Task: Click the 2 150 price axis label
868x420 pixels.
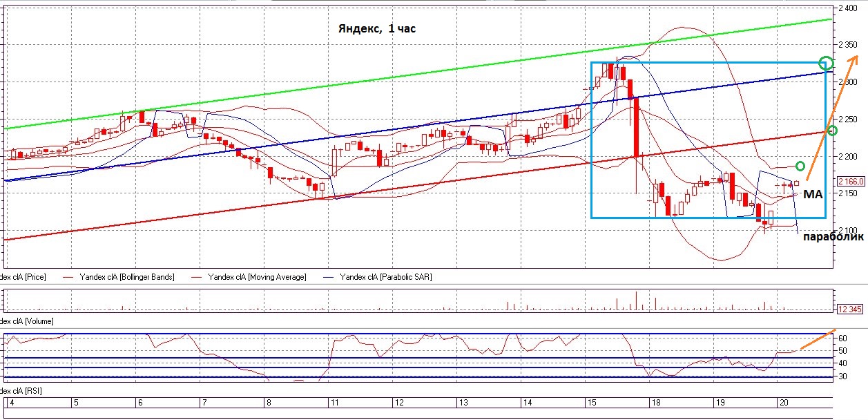Action: (848, 193)
